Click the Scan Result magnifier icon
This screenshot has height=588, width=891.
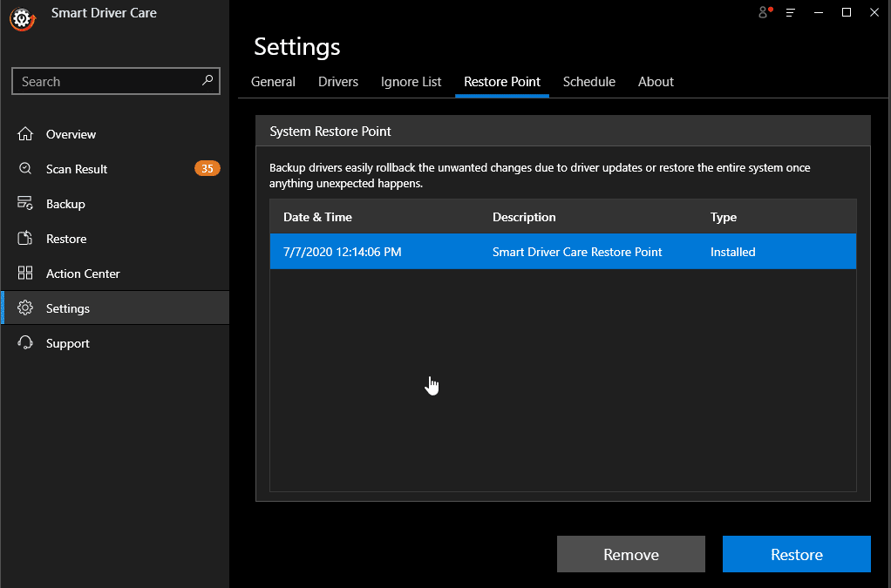pyautogui.click(x=25, y=169)
